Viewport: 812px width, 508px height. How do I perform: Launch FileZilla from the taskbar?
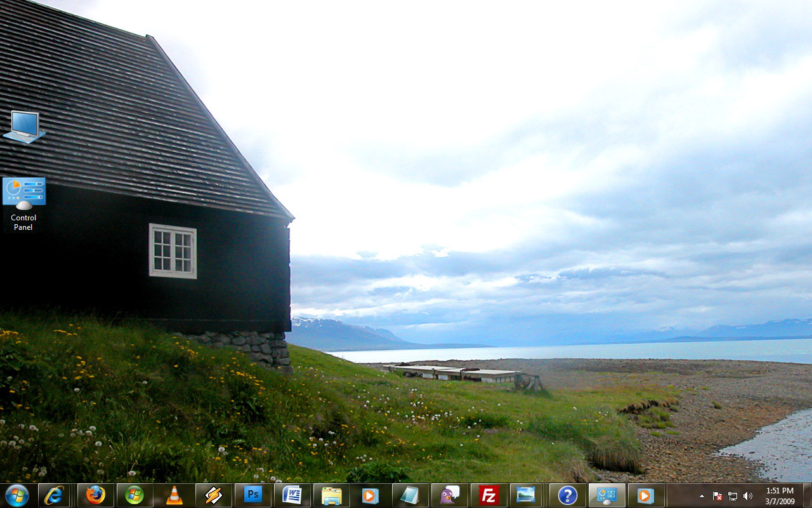[488, 495]
